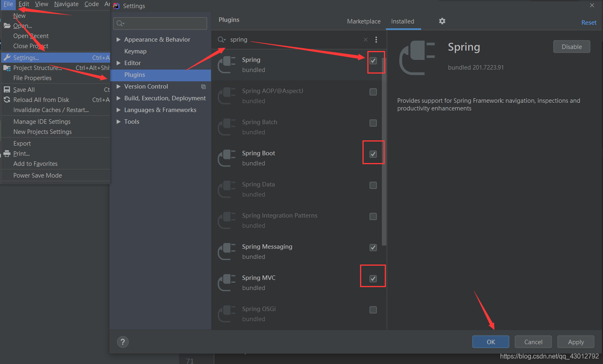Click the Reset link

tap(589, 23)
